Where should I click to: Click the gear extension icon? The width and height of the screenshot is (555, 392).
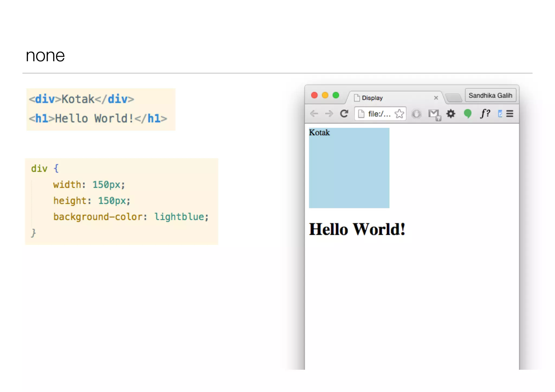(x=451, y=114)
